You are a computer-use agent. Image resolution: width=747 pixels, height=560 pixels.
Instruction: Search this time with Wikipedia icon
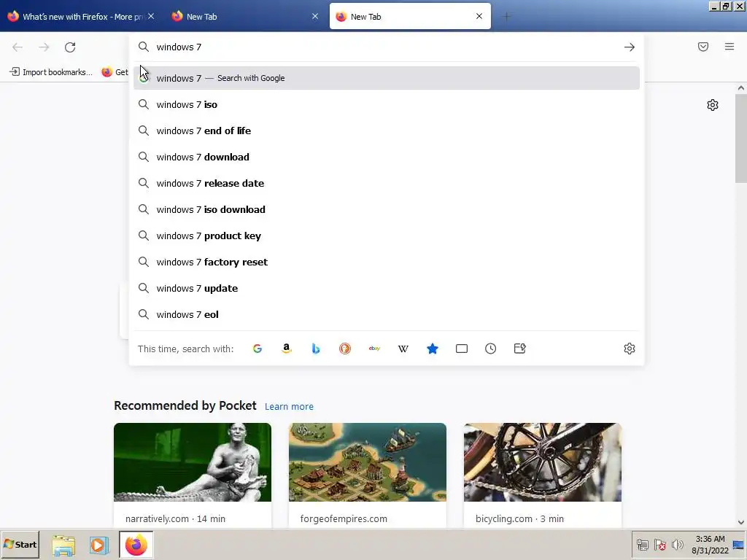coord(403,349)
